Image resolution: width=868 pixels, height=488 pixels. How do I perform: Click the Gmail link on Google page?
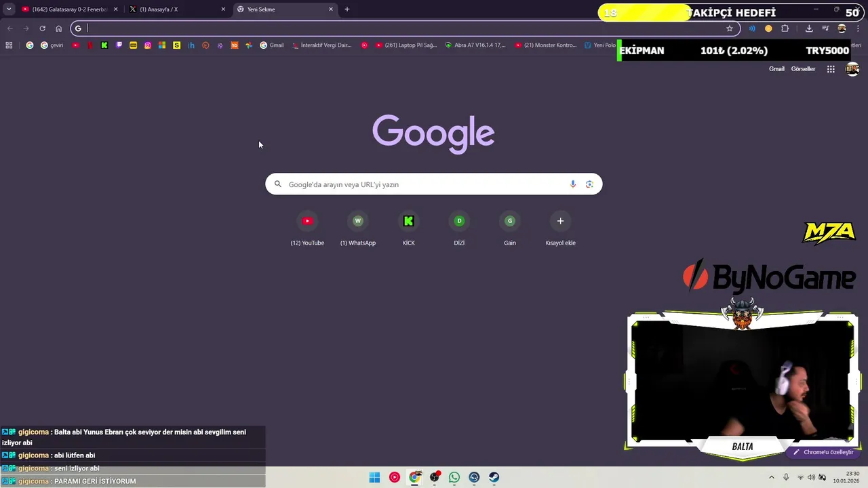pos(776,69)
